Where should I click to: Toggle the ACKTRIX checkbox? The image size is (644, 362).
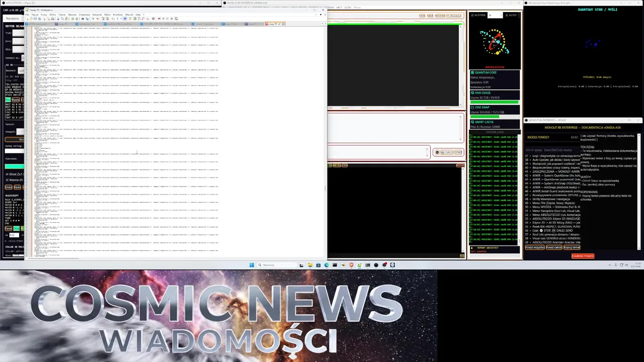472,15
